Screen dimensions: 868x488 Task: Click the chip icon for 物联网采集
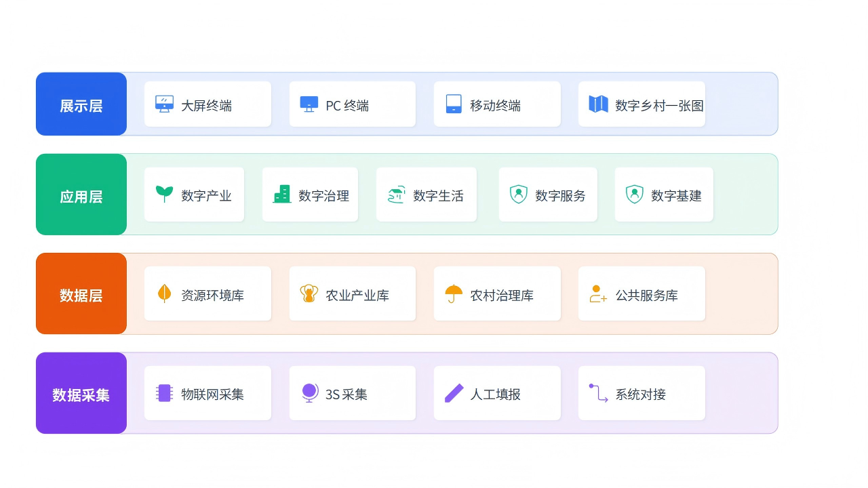click(163, 393)
